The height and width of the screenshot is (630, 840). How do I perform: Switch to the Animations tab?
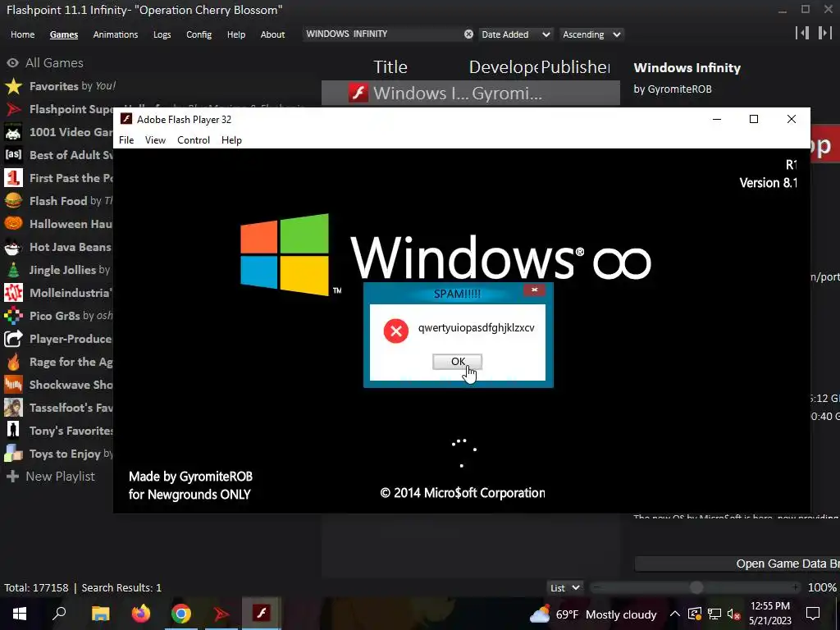(115, 34)
